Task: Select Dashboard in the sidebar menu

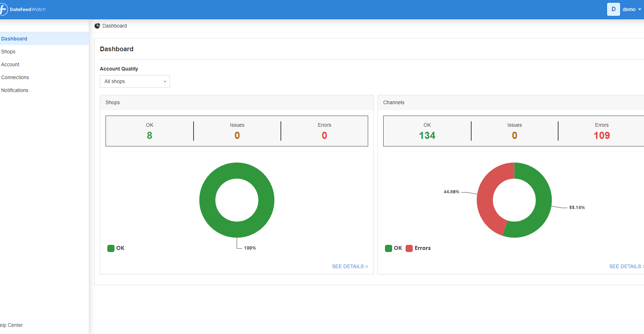Action: pyautogui.click(x=14, y=39)
